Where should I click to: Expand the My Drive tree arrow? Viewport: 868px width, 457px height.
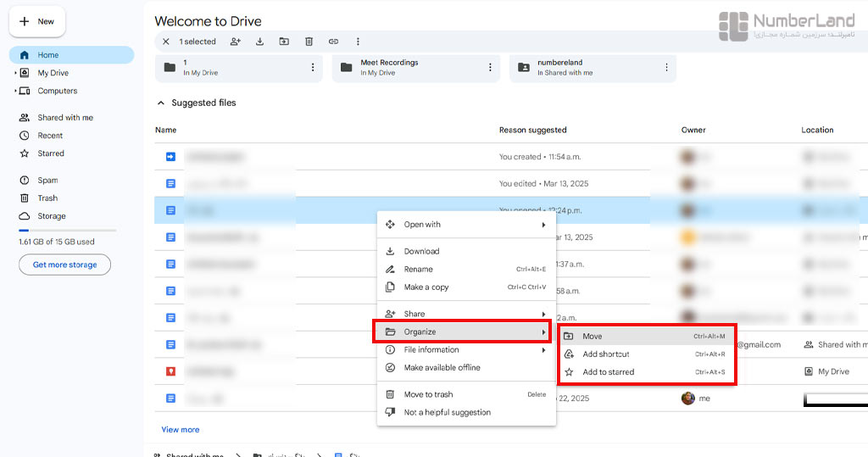[x=15, y=73]
